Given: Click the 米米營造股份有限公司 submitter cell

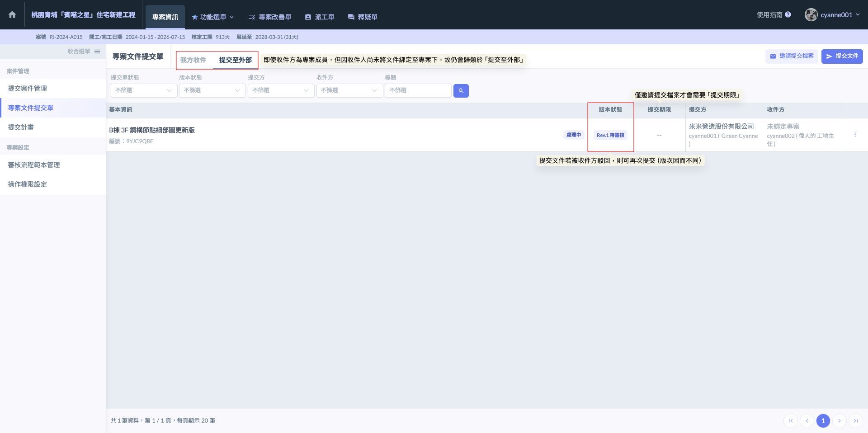Looking at the screenshot, I should (x=722, y=127).
